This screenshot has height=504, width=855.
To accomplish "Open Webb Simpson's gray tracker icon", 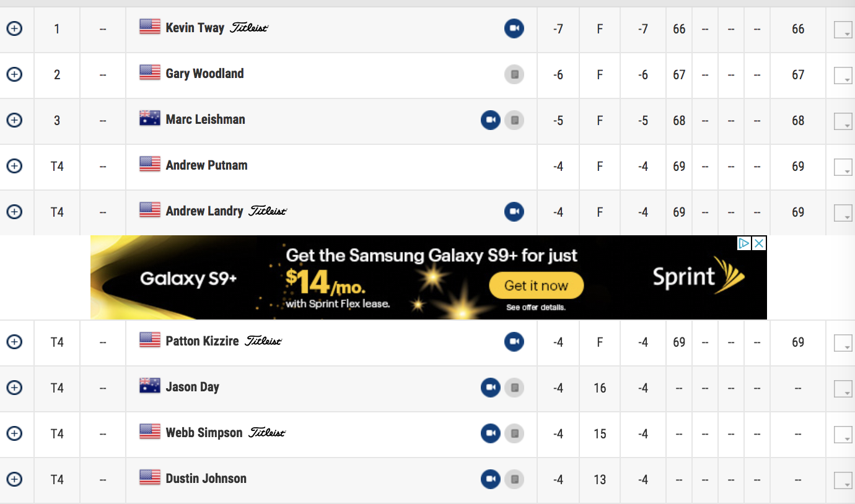I will 514,433.
